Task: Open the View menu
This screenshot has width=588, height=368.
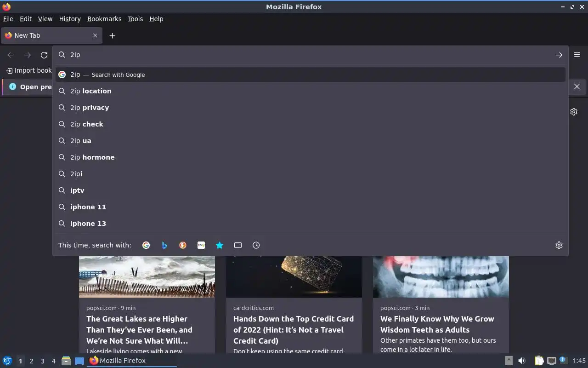Action: pos(45,19)
